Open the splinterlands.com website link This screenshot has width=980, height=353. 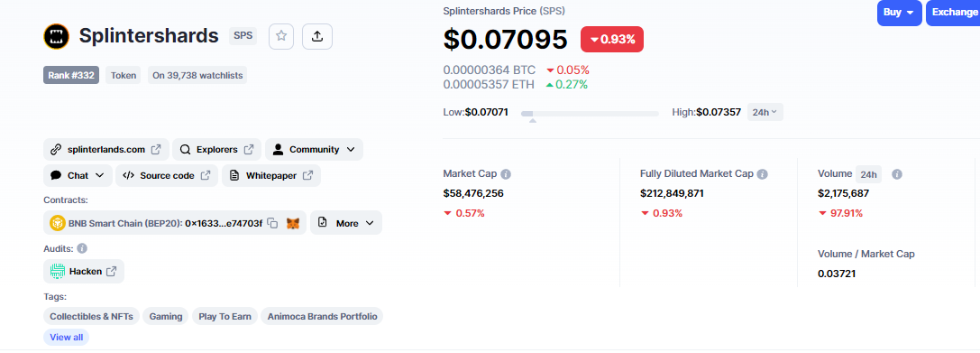(105, 150)
